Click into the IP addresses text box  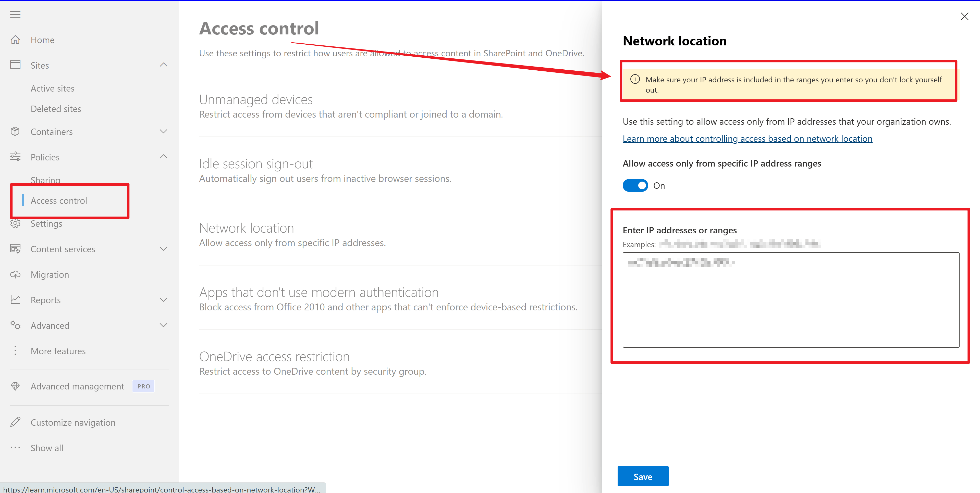[x=791, y=300]
